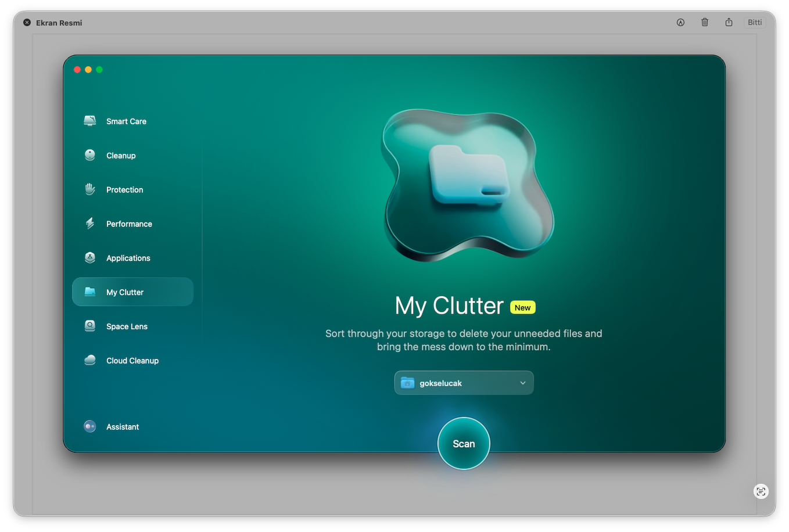Click the live text recognition icon
The width and height of the screenshot is (789, 532).
761,491
